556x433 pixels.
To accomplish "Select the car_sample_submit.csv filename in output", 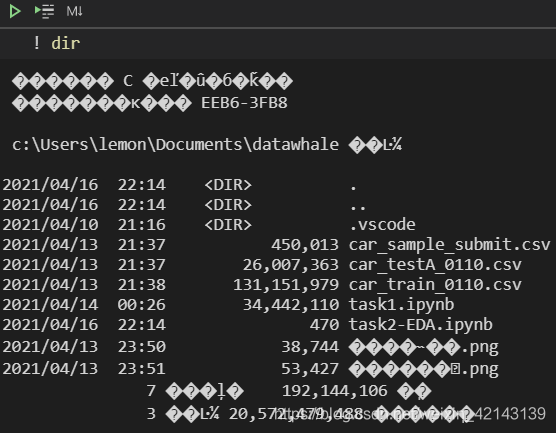I will [449, 245].
